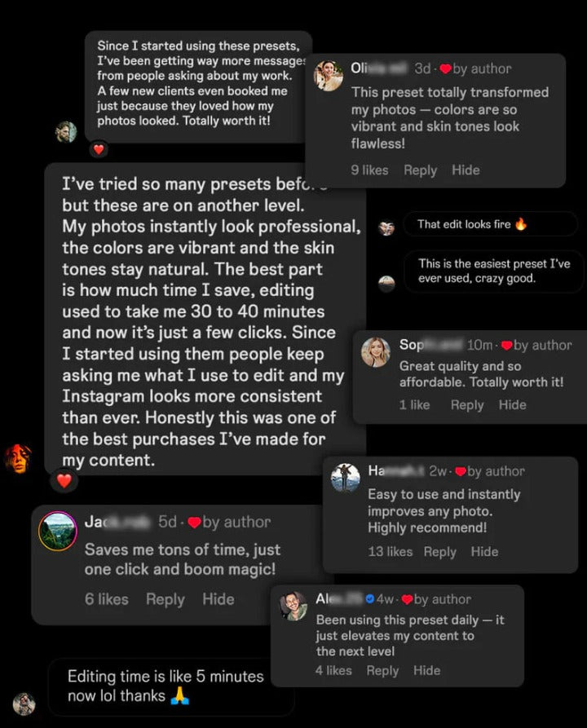
Task: Open the profile picture on the 3d comment
Action: click(x=329, y=76)
